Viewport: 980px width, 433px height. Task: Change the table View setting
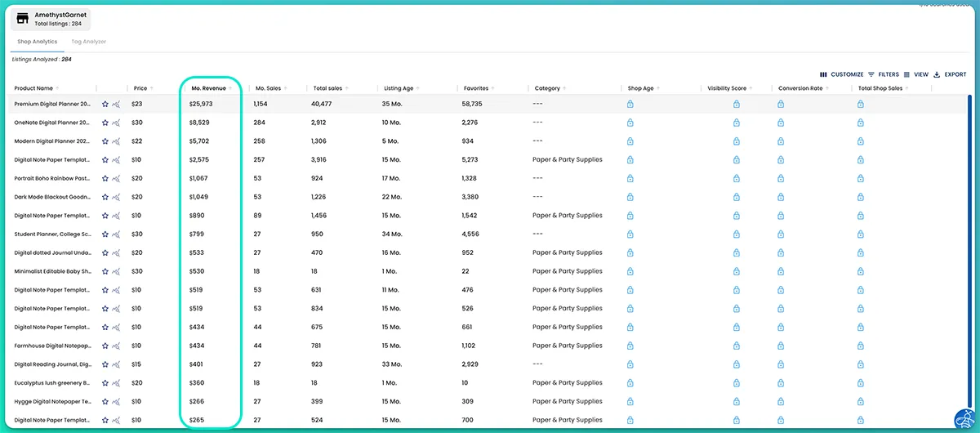pyautogui.click(x=916, y=74)
